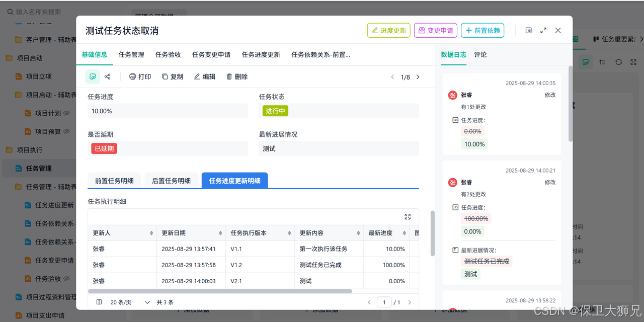This screenshot has width=644, height=322.
Task: Open the 变更申请 button
Action: click(x=435, y=30)
